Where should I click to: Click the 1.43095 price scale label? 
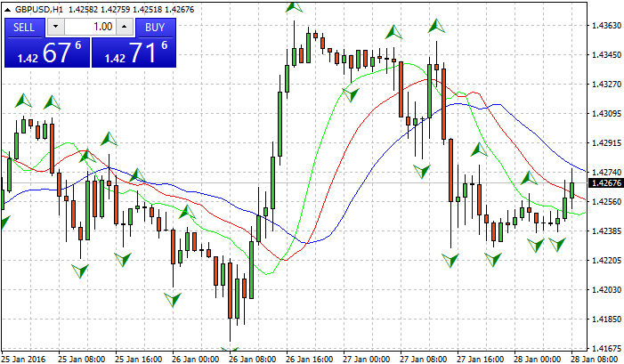pyautogui.click(x=606, y=114)
